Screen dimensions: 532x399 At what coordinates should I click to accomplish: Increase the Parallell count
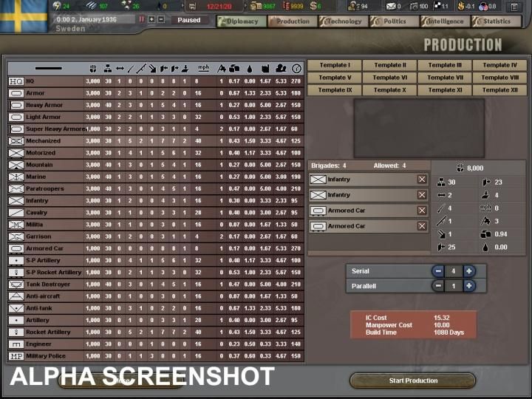(x=469, y=286)
